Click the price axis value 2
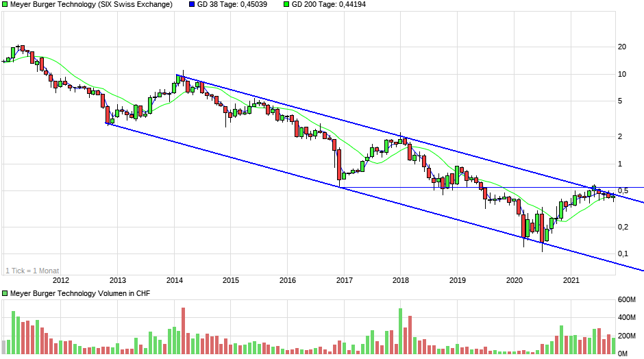 pos(620,137)
